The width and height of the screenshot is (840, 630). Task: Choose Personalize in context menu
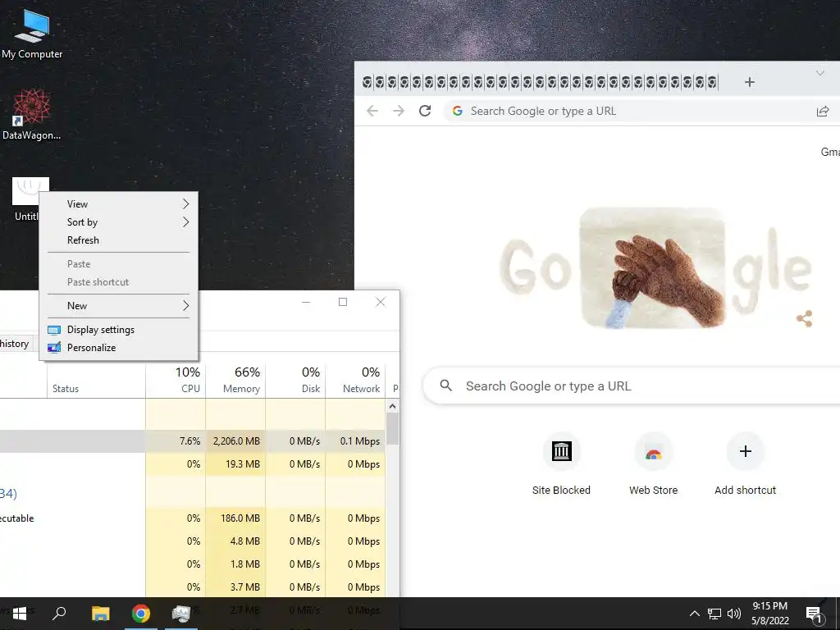point(118,348)
